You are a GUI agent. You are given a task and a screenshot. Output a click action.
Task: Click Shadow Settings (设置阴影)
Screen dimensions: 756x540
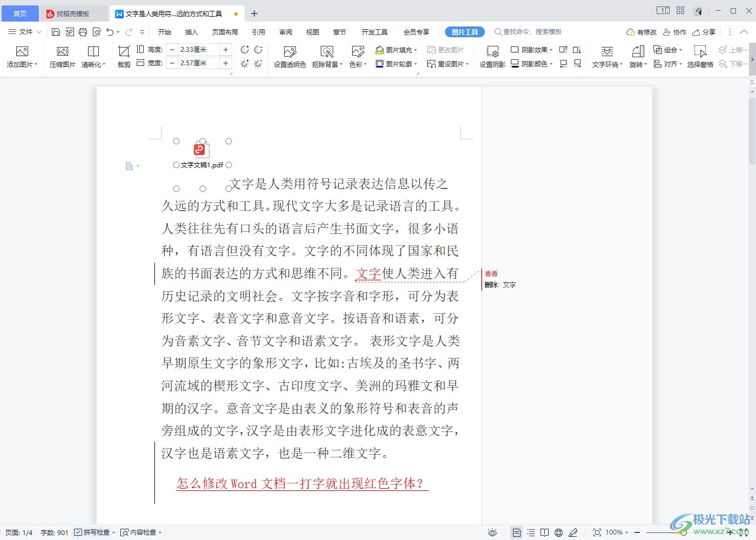click(492, 57)
